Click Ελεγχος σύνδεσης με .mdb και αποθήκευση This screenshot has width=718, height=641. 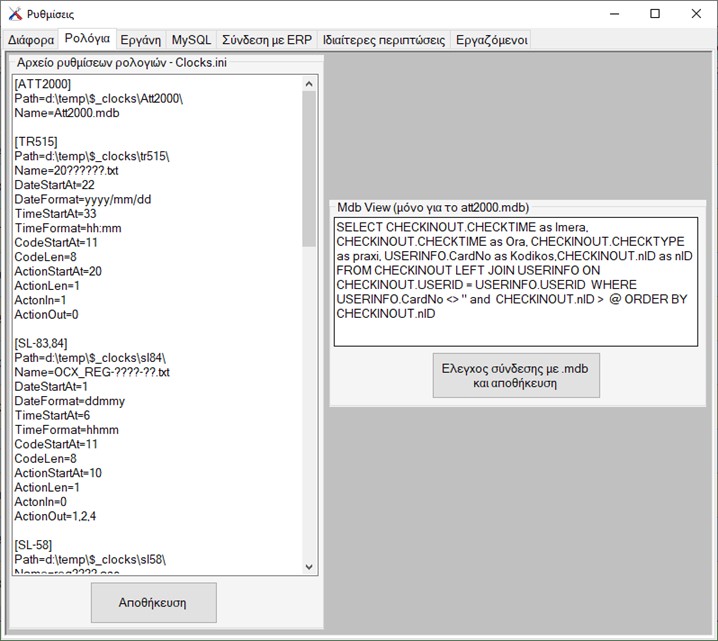click(516, 375)
